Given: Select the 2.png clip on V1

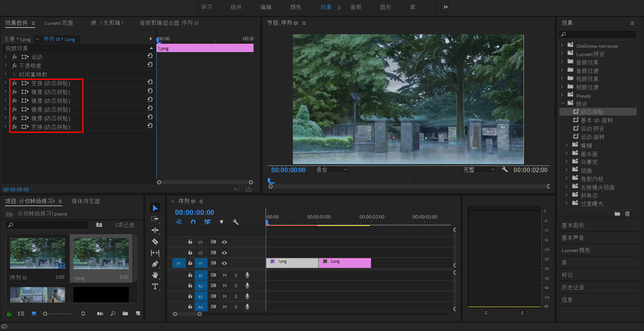Looking at the screenshot, I should [345, 263].
